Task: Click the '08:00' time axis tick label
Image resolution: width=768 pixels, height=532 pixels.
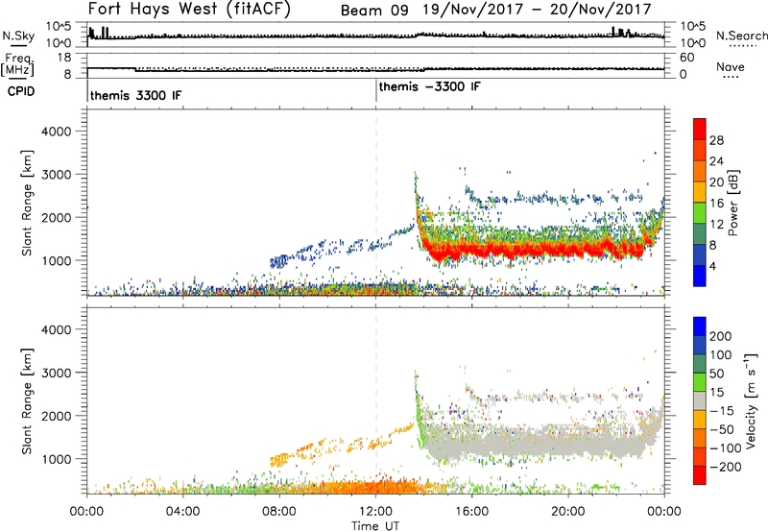Action: coord(278,512)
